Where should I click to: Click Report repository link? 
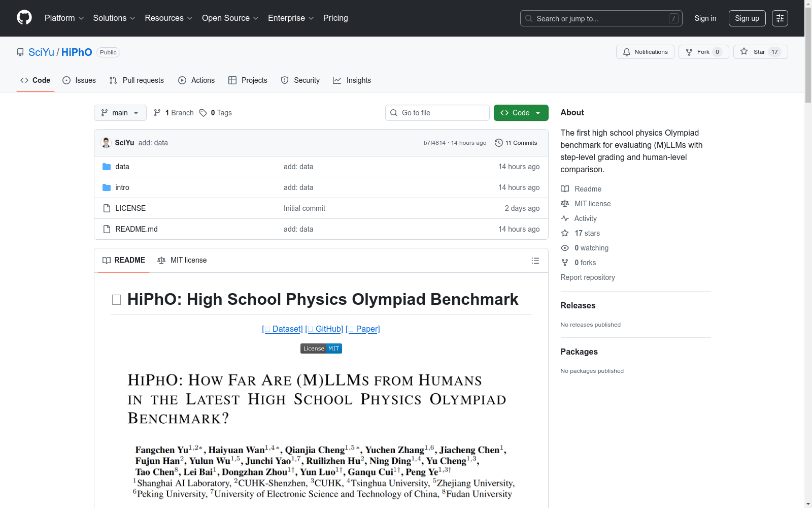pos(588,277)
